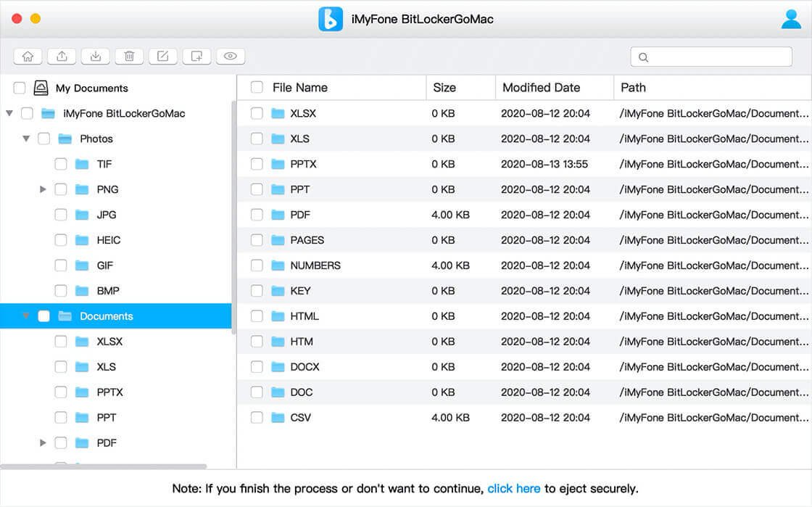This screenshot has height=507, width=812.
Task: Click the My Documents label
Action: tap(91, 88)
